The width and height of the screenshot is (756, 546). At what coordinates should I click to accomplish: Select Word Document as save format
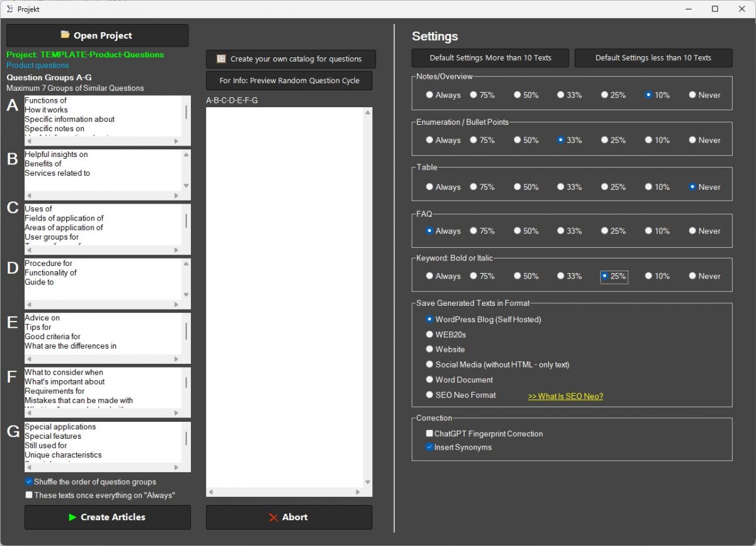click(x=429, y=379)
